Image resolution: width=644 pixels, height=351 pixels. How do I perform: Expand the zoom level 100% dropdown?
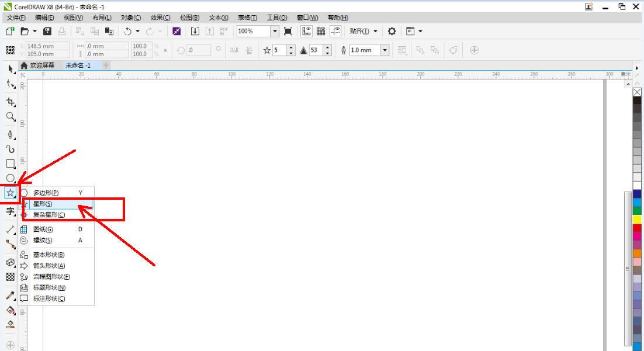[x=275, y=31]
